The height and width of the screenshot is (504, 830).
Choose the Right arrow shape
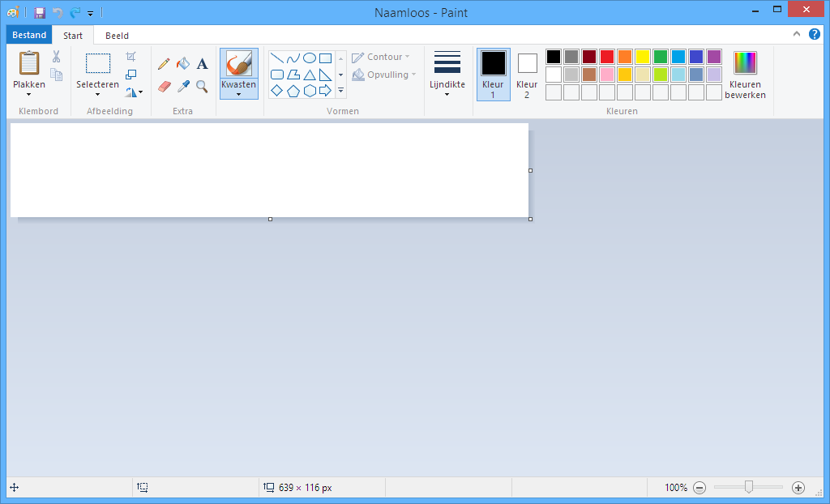pos(326,91)
